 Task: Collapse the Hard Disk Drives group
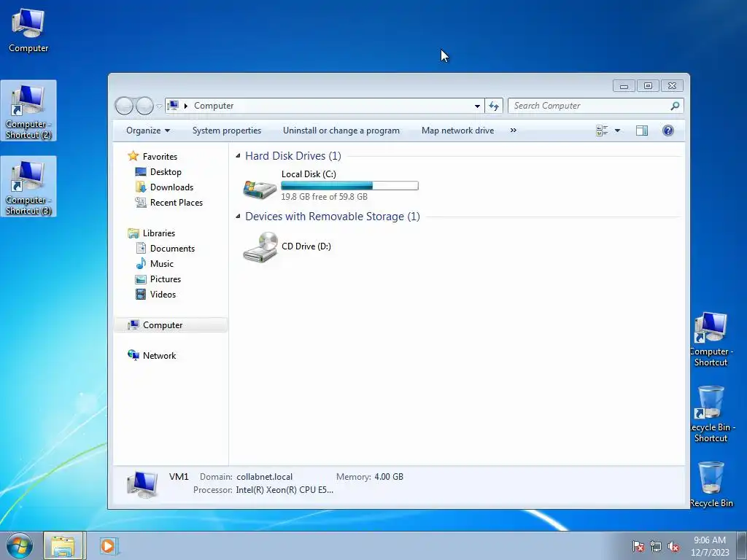pos(238,156)
